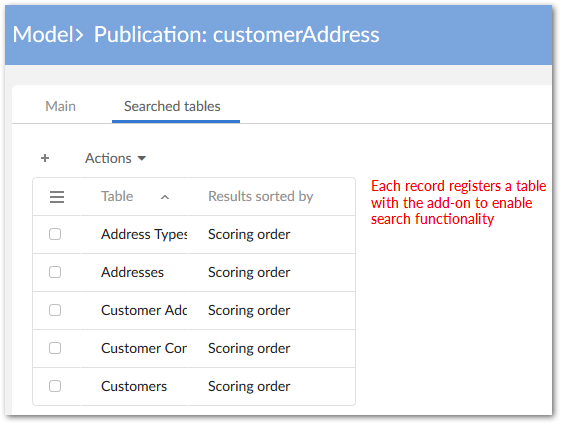Sort by the Table column header
The height and width of the screenshot is (424, 561).
117,196
